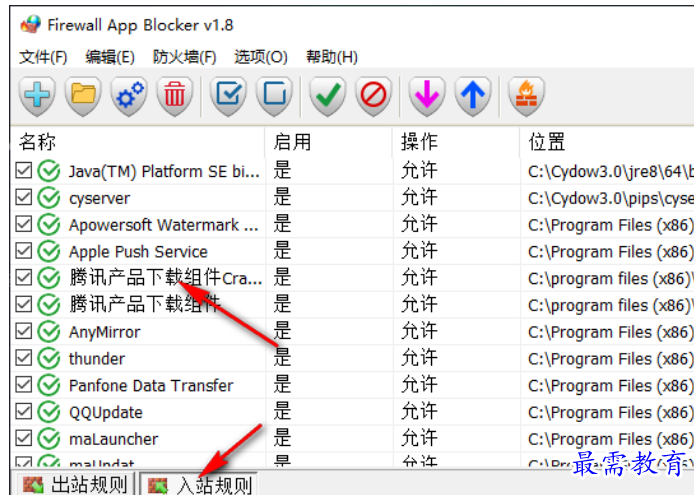The height and width of the screenshot is (495, 694).
Task: Select the Java(TM) Platform SE row name
Action: coord(164,171)
